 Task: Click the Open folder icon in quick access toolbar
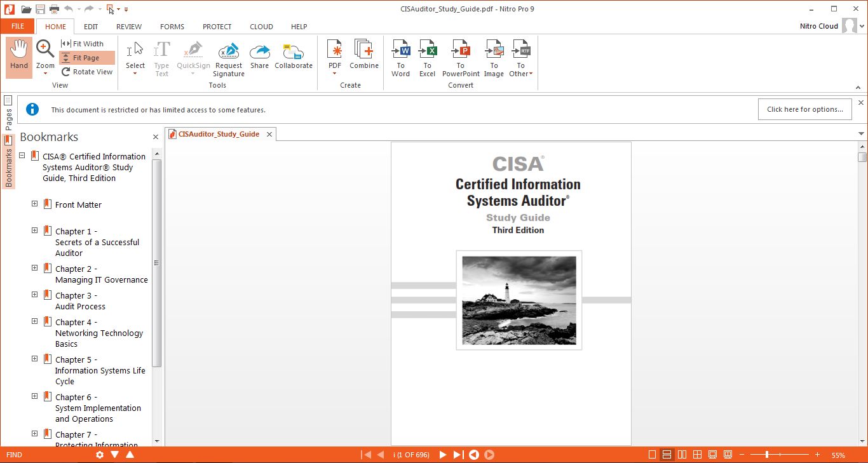[x=26, y=9]
